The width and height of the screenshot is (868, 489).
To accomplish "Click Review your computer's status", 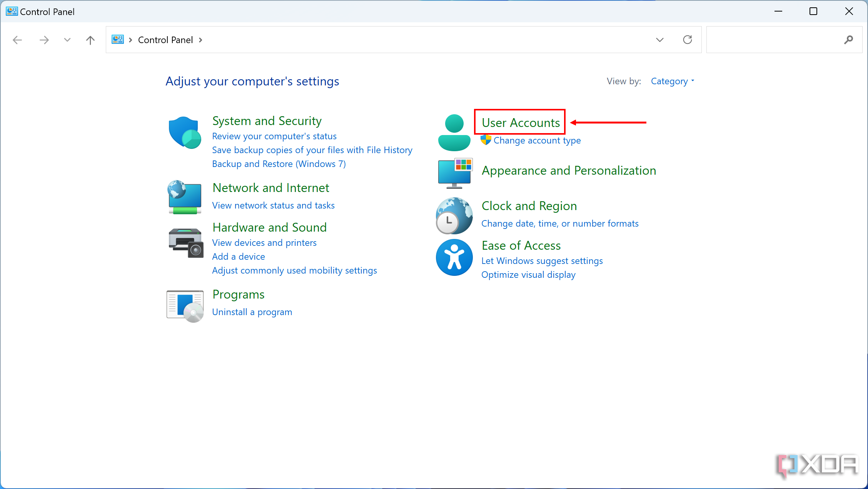I will [274, 136].
